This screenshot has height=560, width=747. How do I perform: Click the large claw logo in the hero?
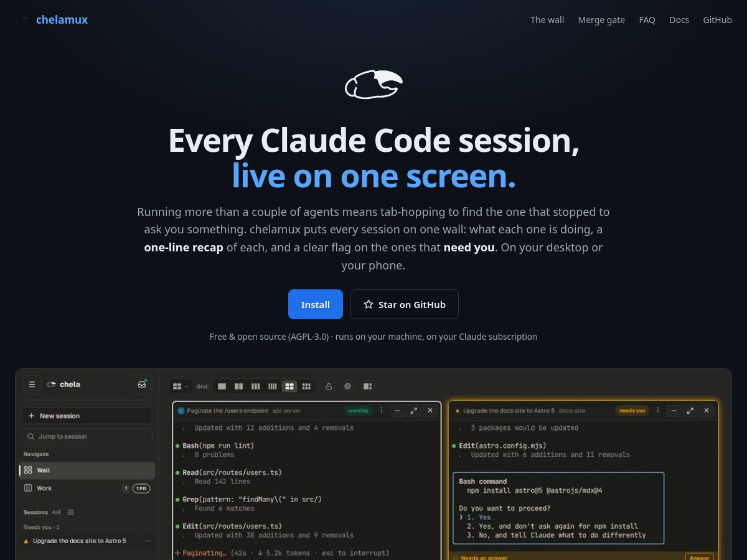(x=374, y=84)
